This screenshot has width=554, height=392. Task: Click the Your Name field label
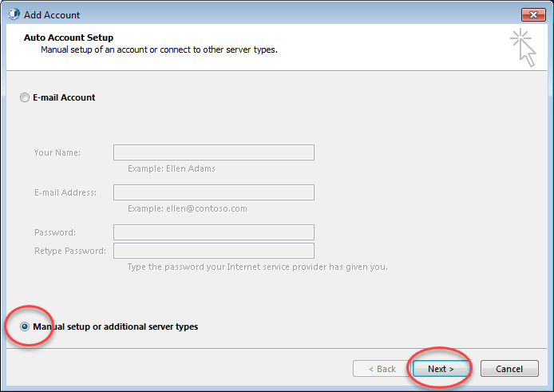click(57, 152)
